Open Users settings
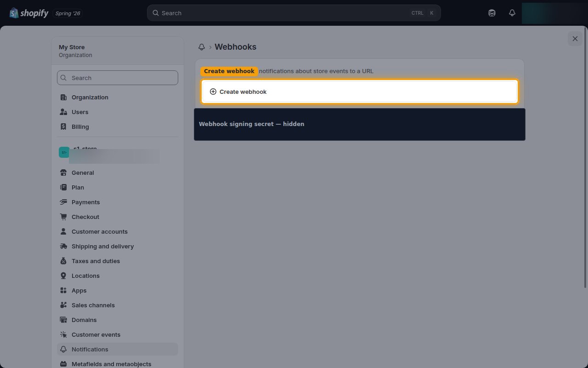Image resolution: width=588 pixels, height=368 pixels. [118, 112]
